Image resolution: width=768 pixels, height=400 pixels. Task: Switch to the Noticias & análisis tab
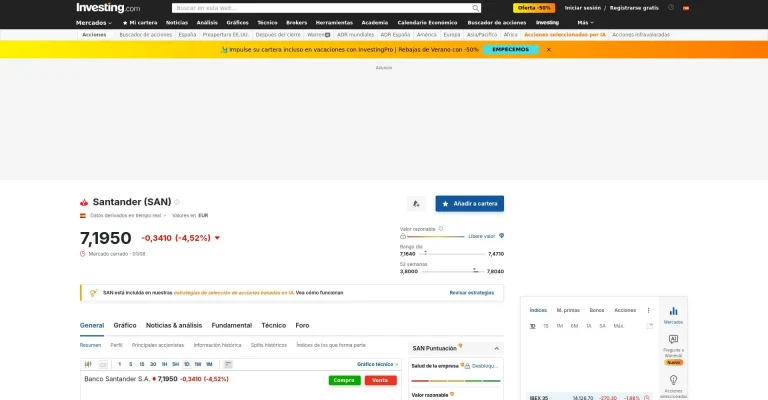tap(174, 326)
